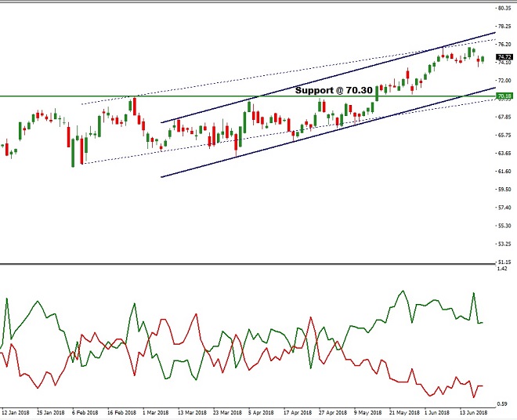This screenshot has width=517, height=420.
Task: Click the 57.40 price axis label
Action: [x=504, y=208]
